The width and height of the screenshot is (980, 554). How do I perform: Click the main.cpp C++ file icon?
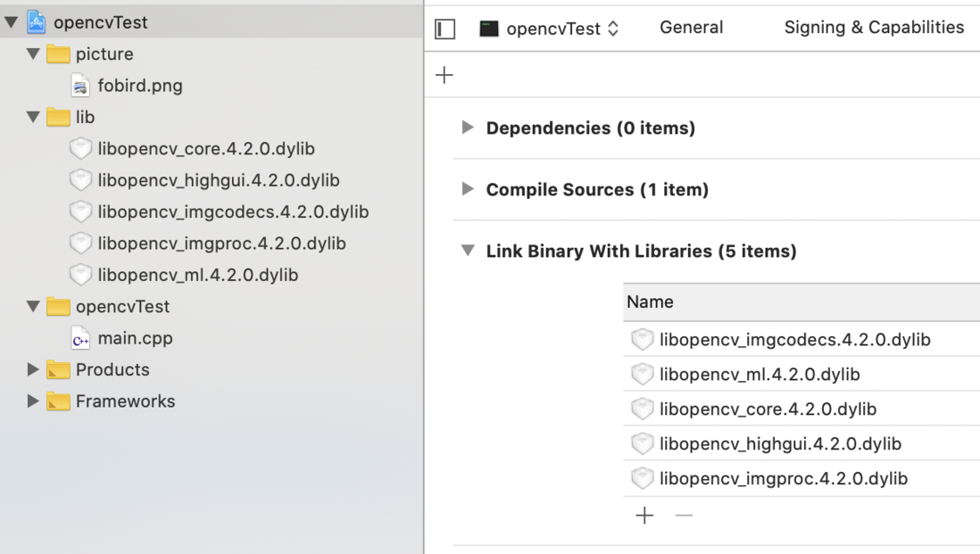pyautogui.click(x=80, y=338)
